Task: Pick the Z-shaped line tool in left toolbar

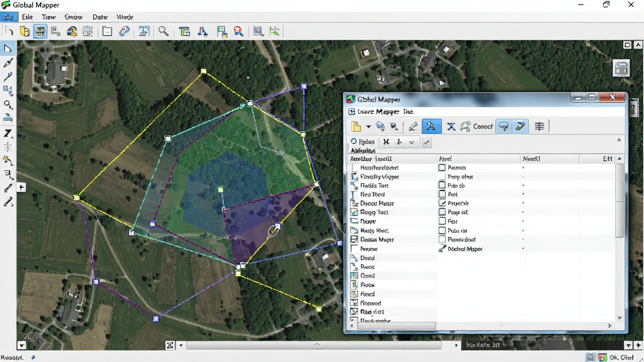Action: pyautogui.click(x=8, y=133)
